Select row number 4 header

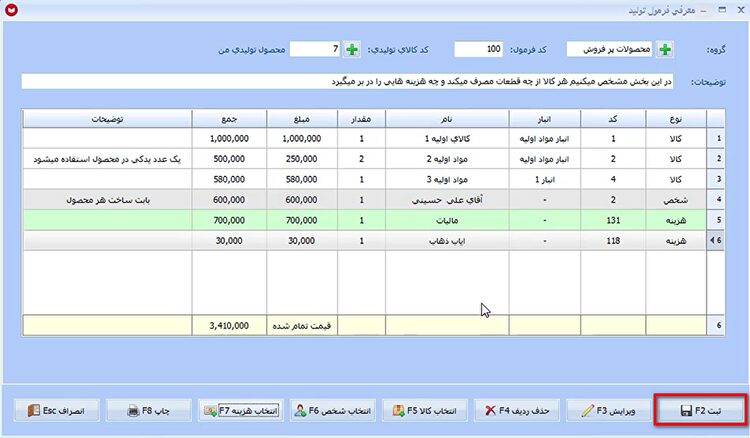[x=716, y=200]
